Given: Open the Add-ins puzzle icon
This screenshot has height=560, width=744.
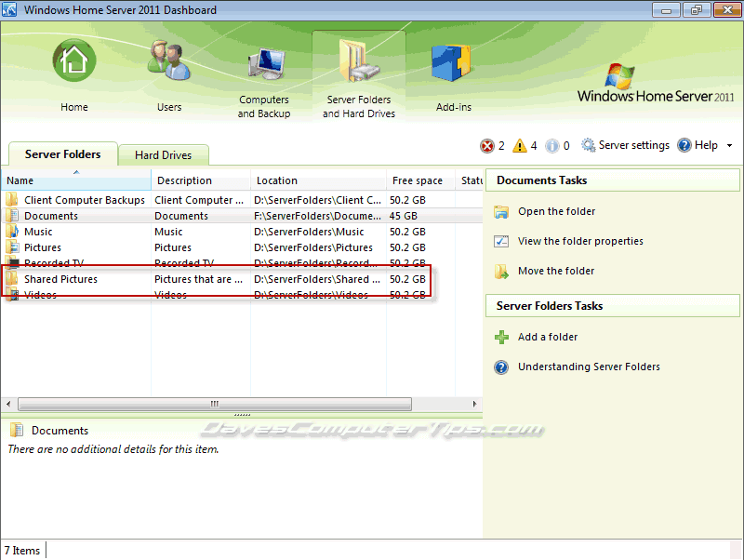Looking at the screenshot, I should [x=451, y=62].
